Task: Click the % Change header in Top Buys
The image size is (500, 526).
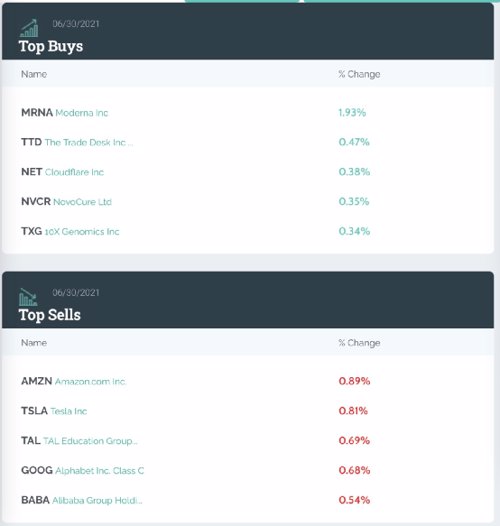Action: tap(359, 74)
